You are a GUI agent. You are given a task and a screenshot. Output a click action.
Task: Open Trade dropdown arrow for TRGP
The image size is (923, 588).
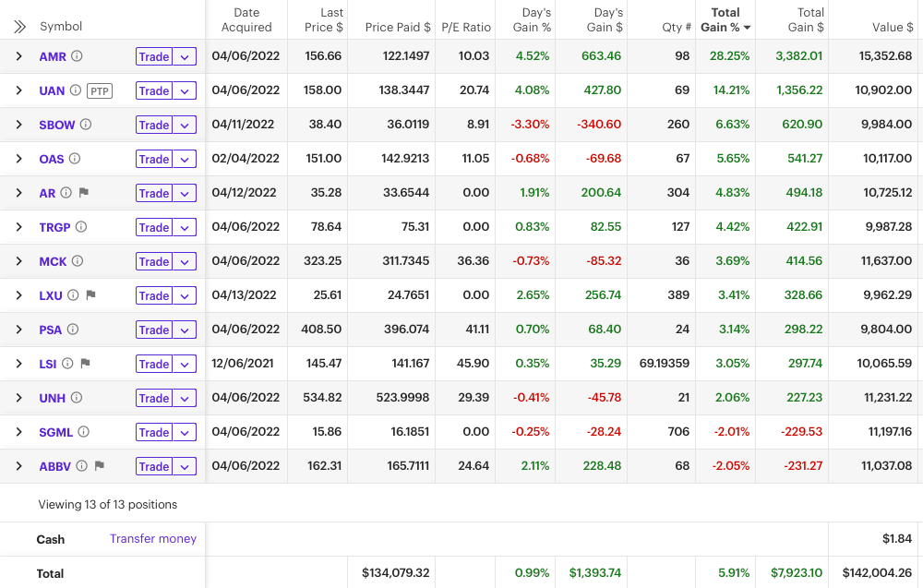coord(185,227)
